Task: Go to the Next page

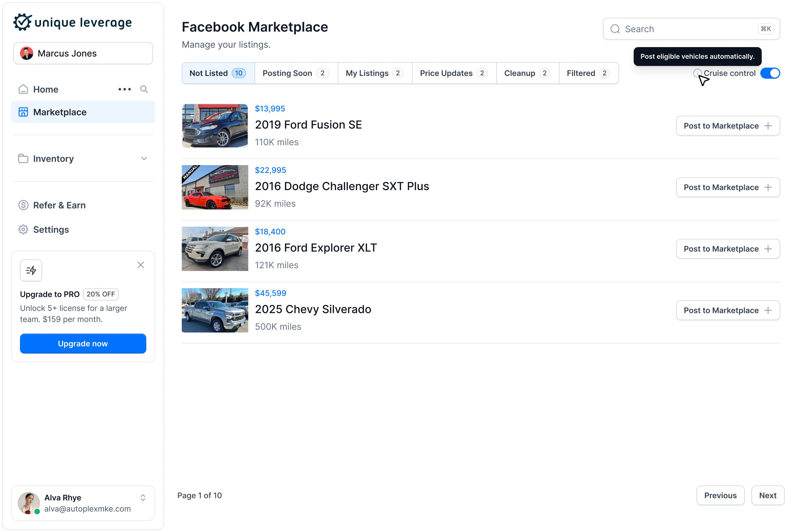Action: 768,495
